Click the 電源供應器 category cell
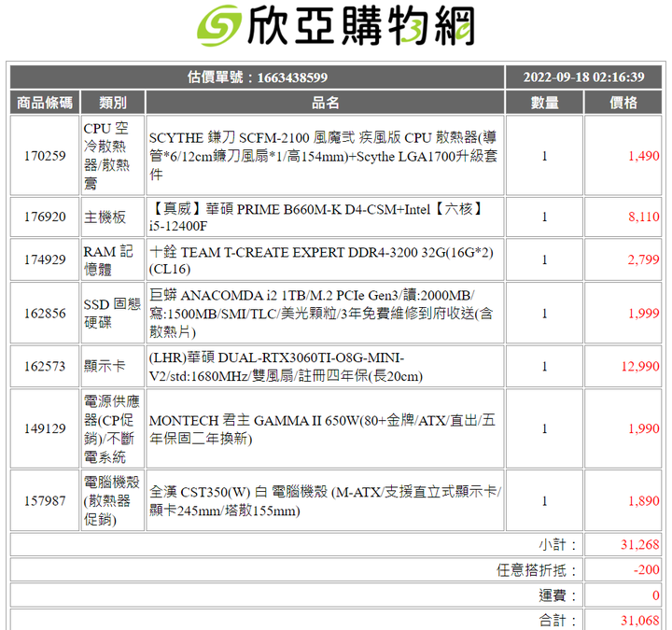The height and width of the screenshot is (630, 672). coord(113,428)
